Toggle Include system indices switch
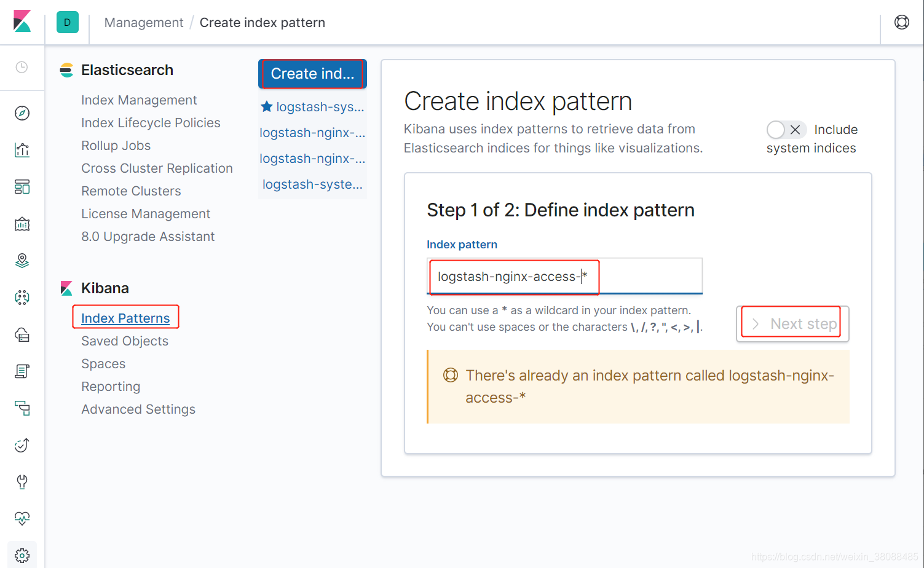Screen dimensions: 924x568 [x=786, y=130]
